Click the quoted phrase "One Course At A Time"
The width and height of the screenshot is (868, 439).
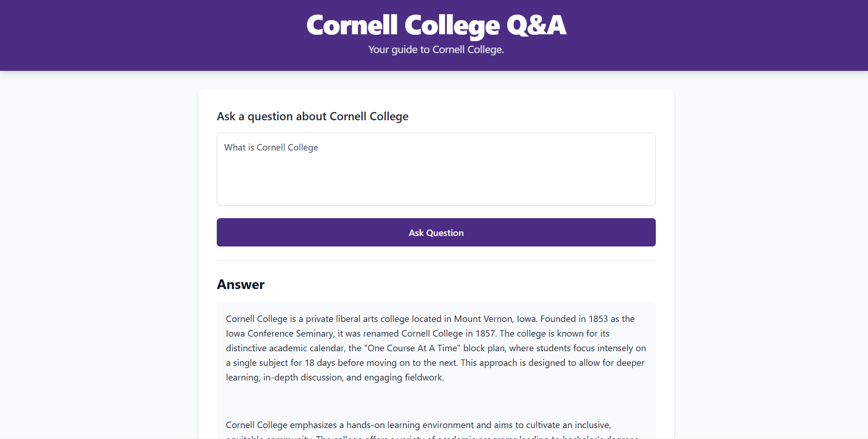point(412,348)
